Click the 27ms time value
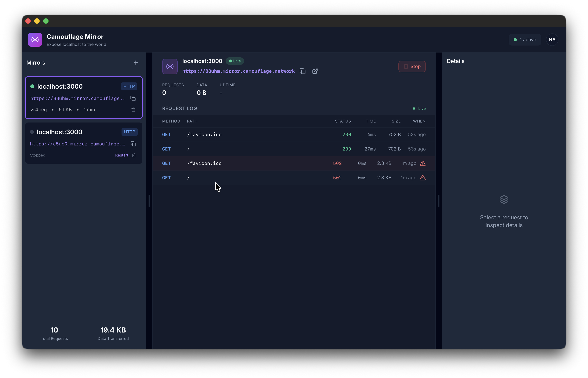Viewport: 588px width, 378px height. click(370, 149)
